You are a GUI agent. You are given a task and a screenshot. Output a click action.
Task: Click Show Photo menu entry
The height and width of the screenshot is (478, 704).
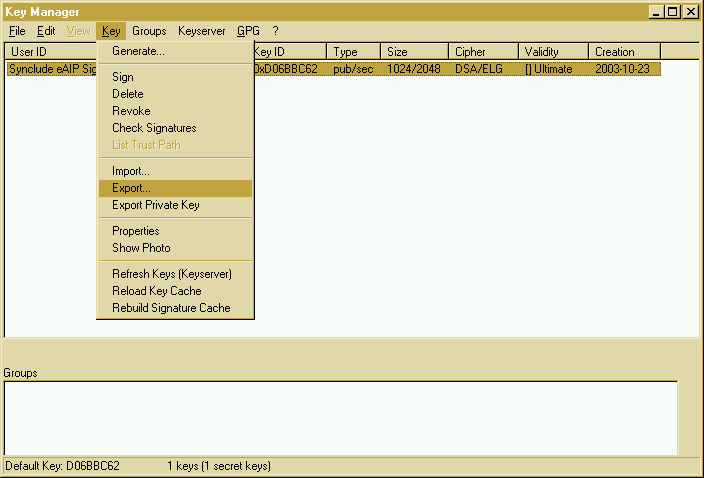[x=141, y=248]
